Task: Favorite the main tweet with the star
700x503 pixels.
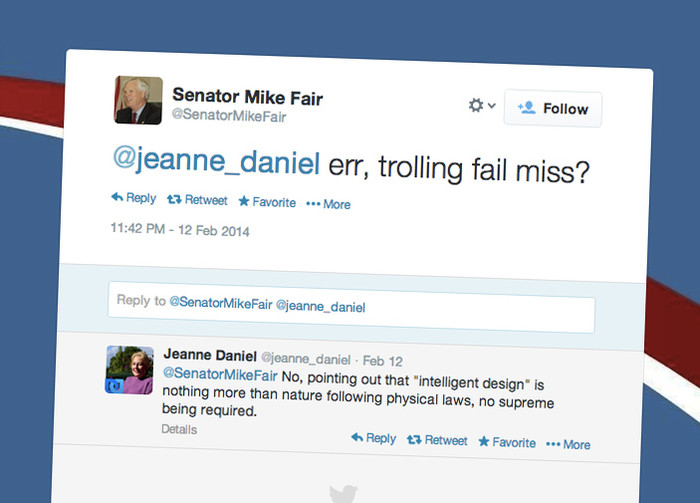Action: (x=267, y=202)
